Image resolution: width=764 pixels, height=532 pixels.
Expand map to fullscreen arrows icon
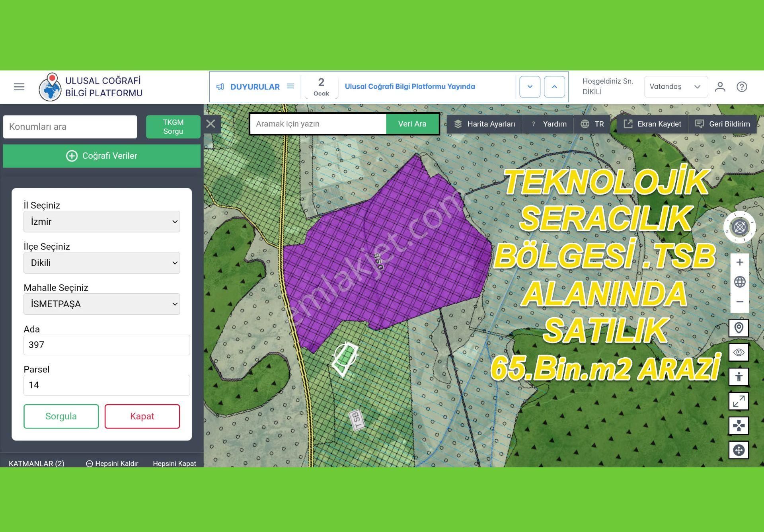tap(739, 401)
